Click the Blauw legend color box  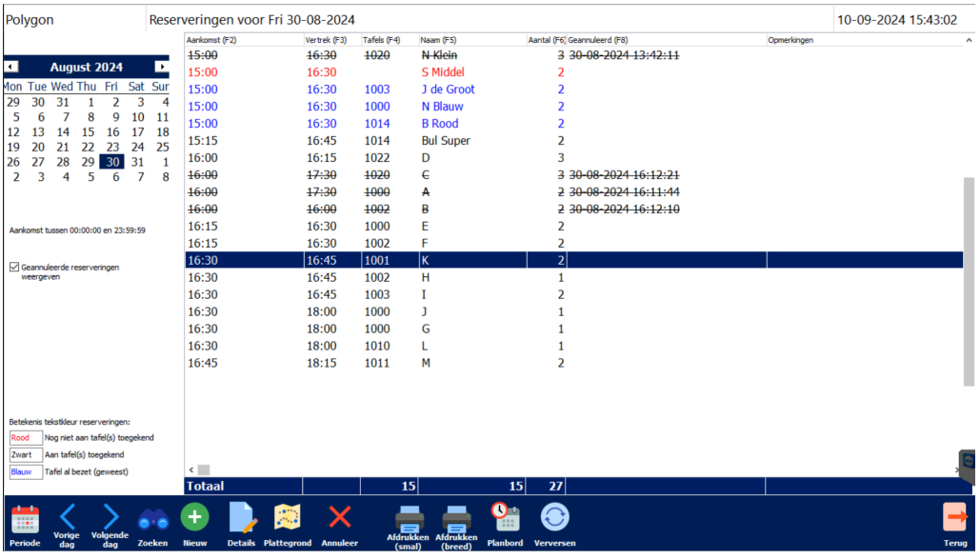[26, 472]
